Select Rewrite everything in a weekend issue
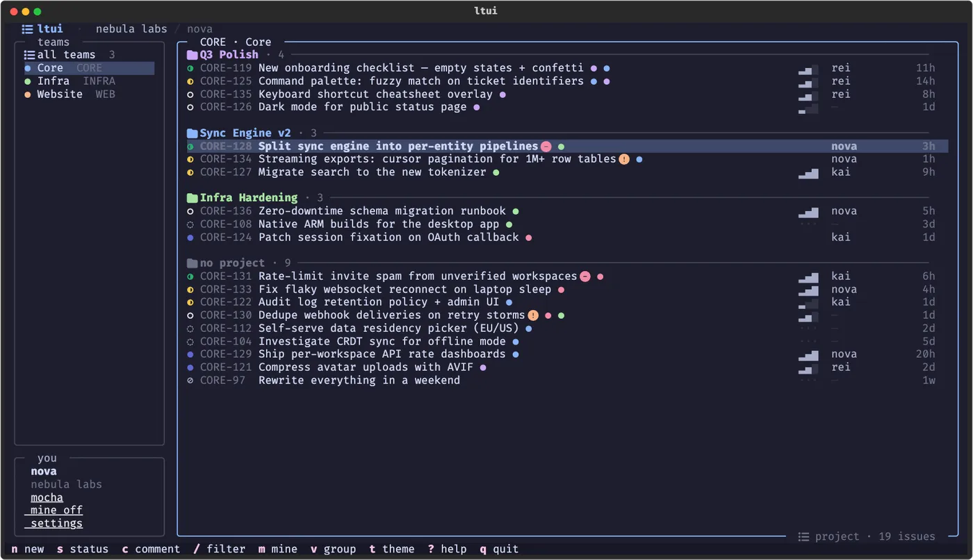Image resolution: width=973 pixels, height=560 pixels. coord(567,381)
